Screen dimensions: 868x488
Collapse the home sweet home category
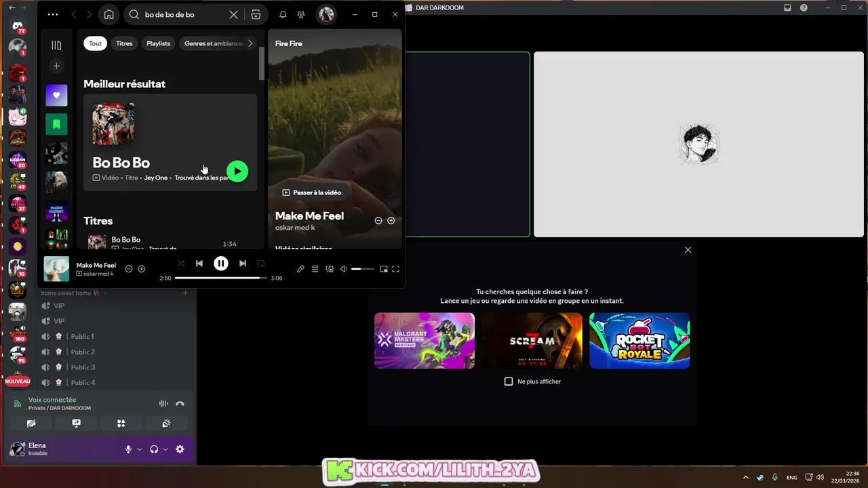pyautogui.click(x=73, y=293)
